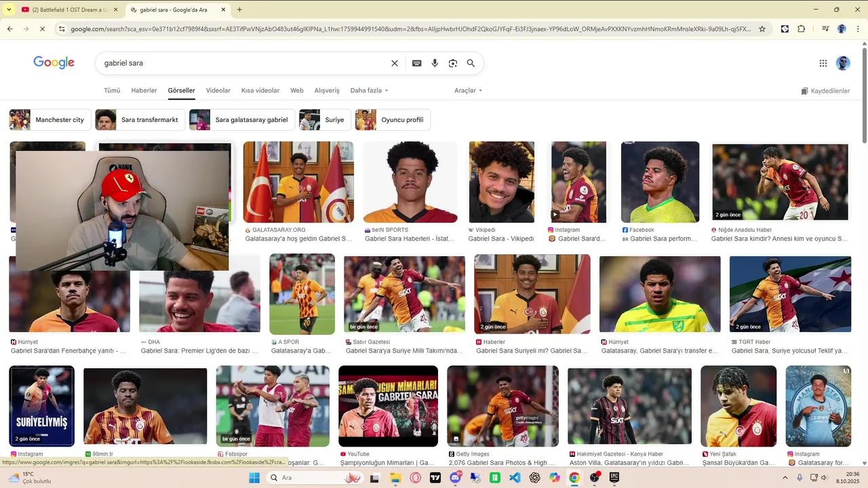Click Gabriel Sara Suriyeli mi caption link
This screenshot has height=488, width=868.
click(x=532, y=350)
